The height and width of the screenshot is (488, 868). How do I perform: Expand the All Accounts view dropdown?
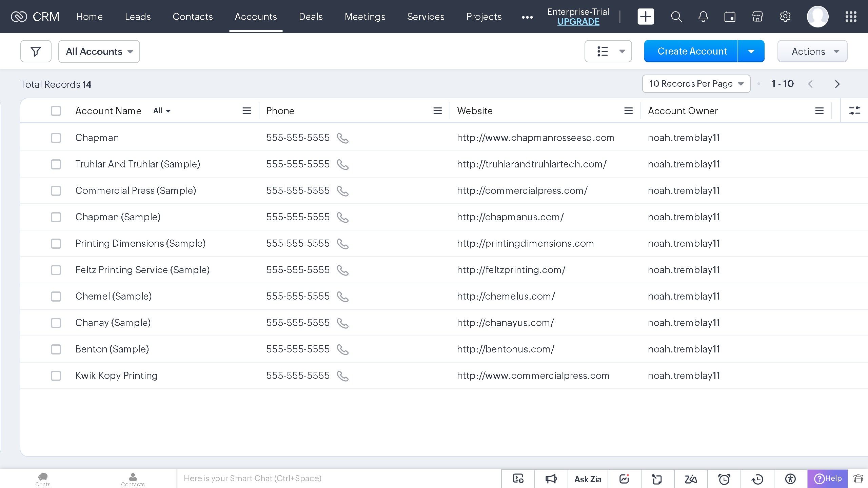click(99, 52)
